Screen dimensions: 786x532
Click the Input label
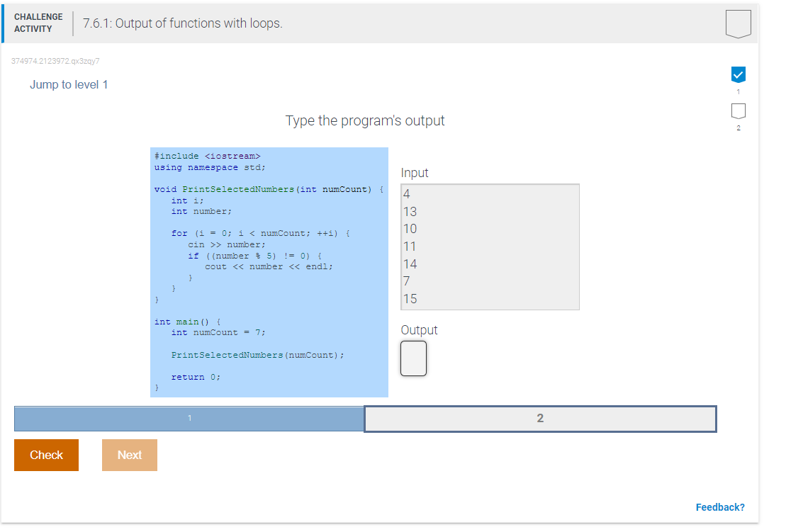(x=415, y=173)
